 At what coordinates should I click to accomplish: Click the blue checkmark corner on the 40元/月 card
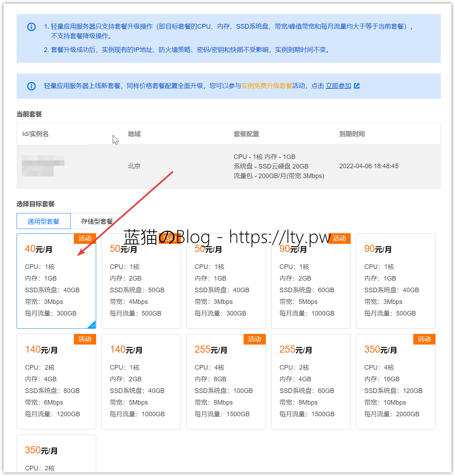(x=92, y=325)
